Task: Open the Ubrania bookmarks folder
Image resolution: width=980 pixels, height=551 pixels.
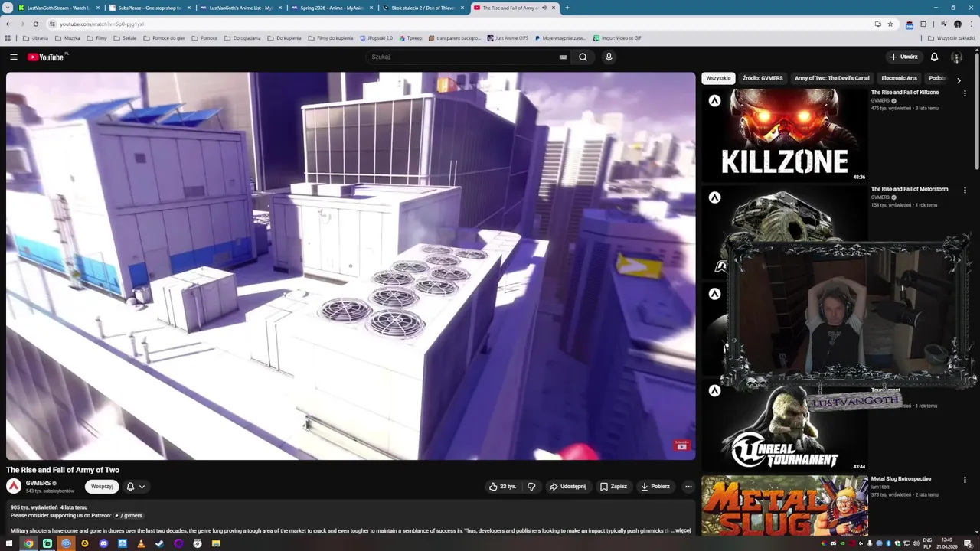Action: (35, 38)
